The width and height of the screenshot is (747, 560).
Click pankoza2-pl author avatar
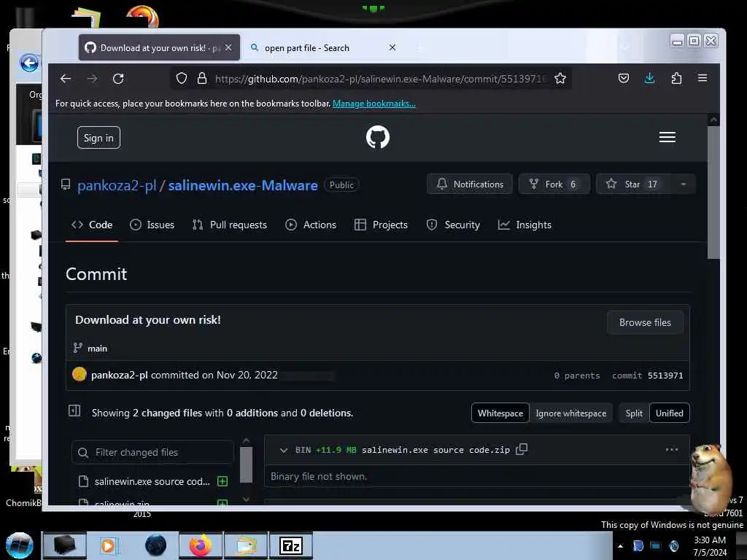79,374
